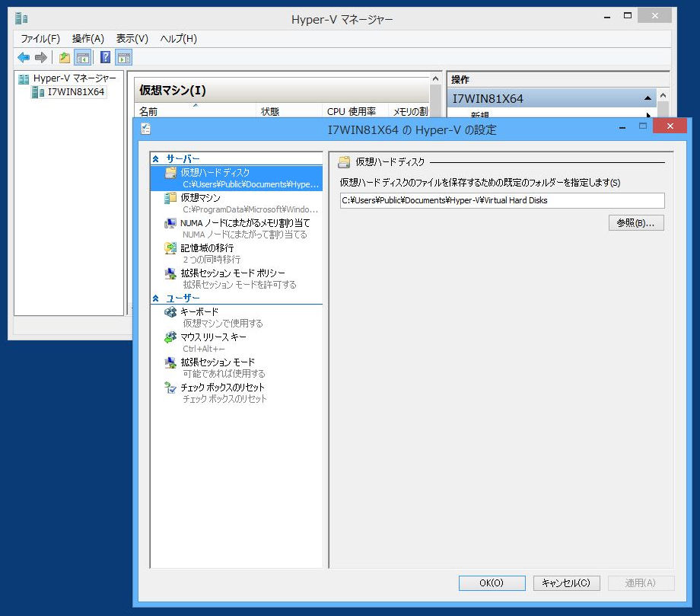This screenshot has width=700, height=616.
Task: Click the キャンセル(C) button
Action: (x=566, y=583)
